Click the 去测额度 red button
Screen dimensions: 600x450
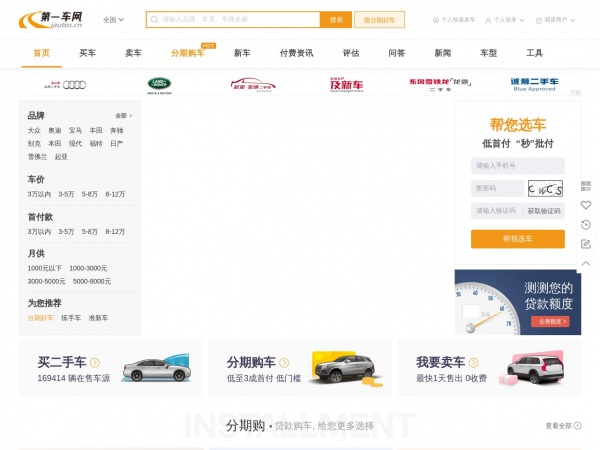[550, 321]
